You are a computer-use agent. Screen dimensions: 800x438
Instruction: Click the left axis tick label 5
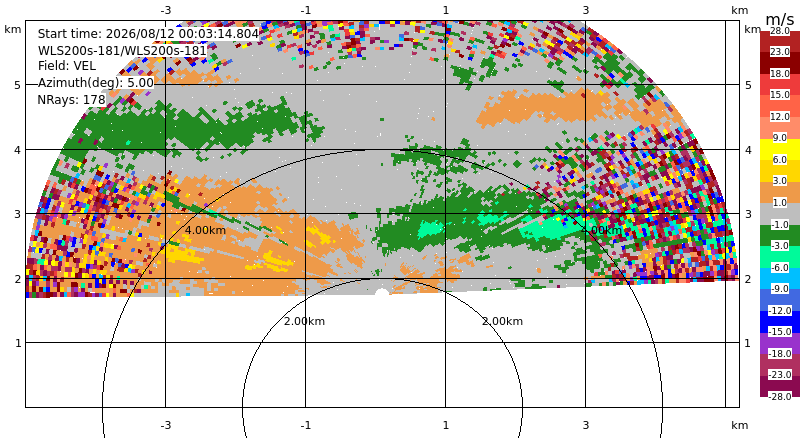(18, 85)
